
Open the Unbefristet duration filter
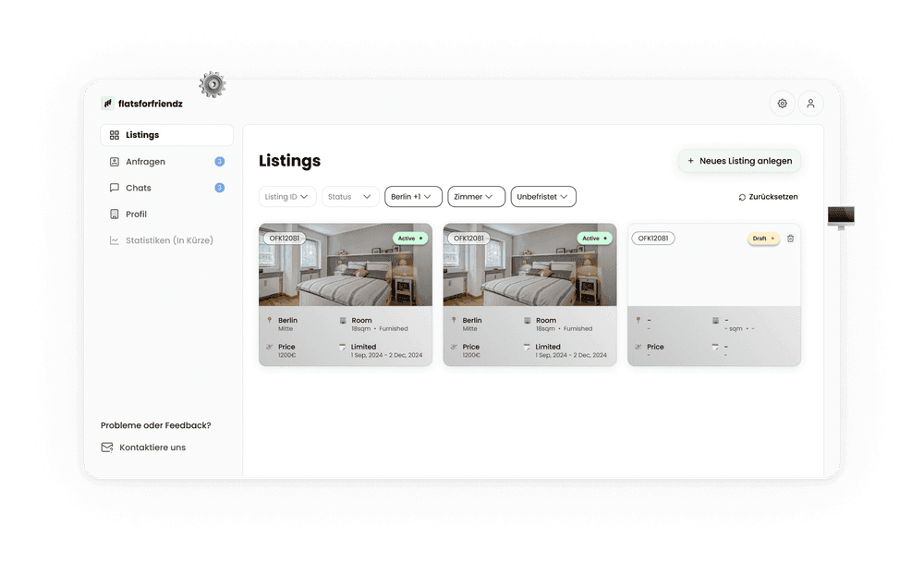[x=543, y=196]
